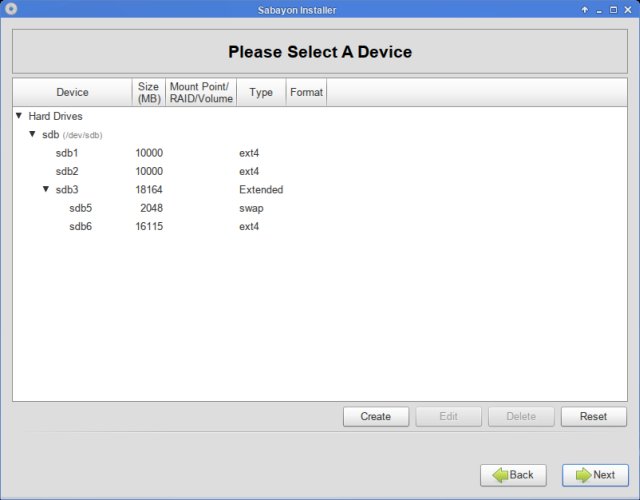Sort by the Type column header
The image size is (640, 500).
pyautogui.click(x=261, y=92)
